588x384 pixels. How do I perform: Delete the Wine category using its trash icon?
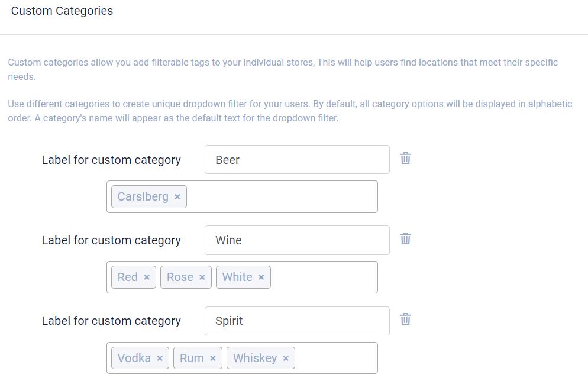pos(405,238)
